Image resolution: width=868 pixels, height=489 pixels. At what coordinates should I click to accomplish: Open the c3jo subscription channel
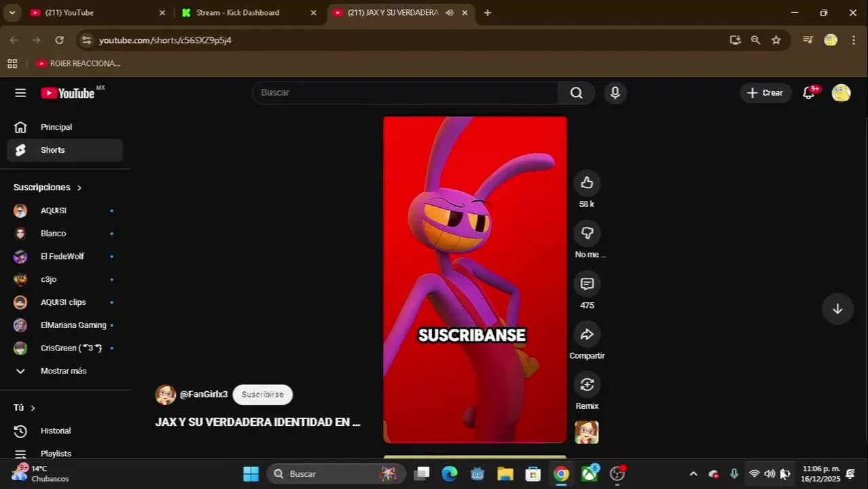pyautogui.click(x=65, y=279)
